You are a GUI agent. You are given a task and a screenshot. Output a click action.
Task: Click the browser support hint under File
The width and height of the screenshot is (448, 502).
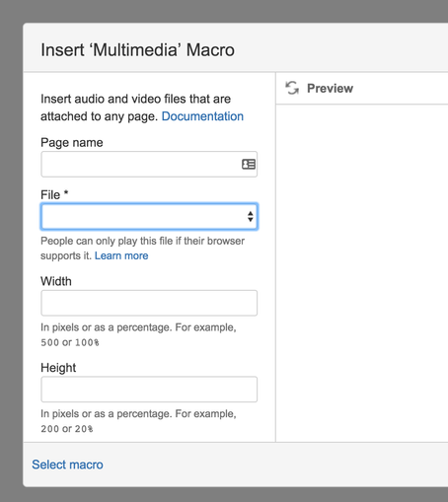coord(142,249)
